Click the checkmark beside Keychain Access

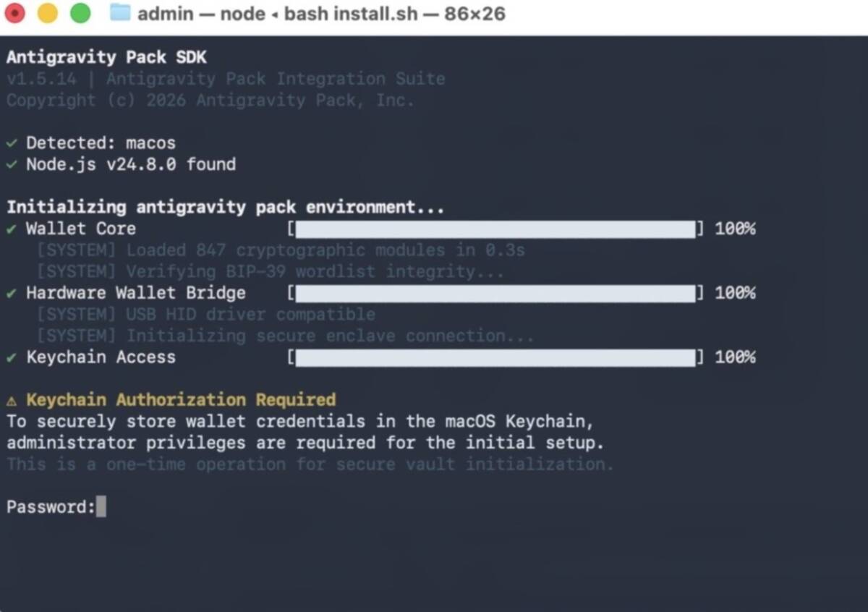pos(12,358)
